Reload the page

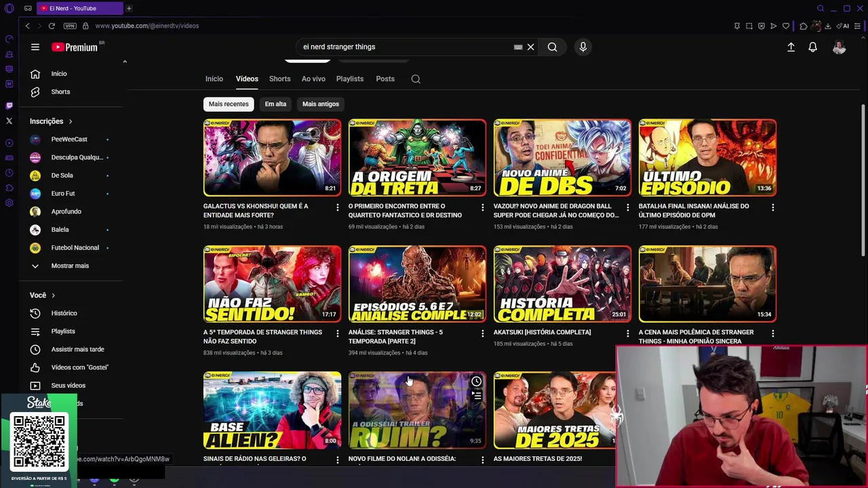pyautogui.click(x=52, y=26)
